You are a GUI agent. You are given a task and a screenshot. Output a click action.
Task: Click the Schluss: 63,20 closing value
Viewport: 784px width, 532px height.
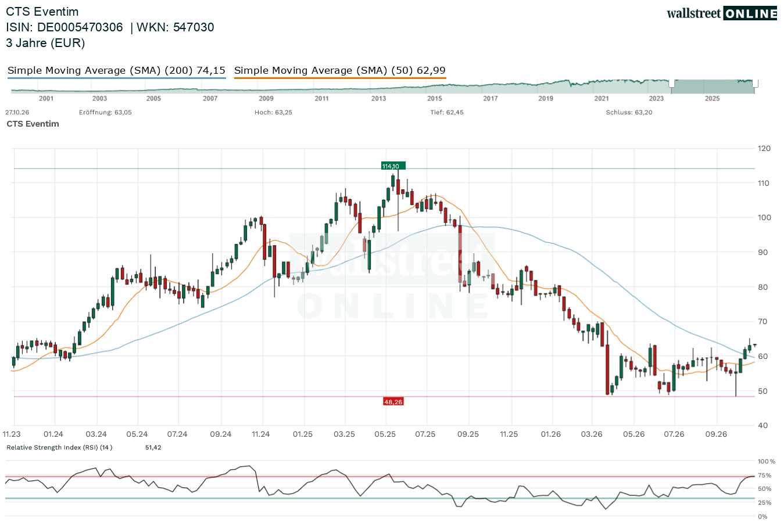(x=629, y=113)
